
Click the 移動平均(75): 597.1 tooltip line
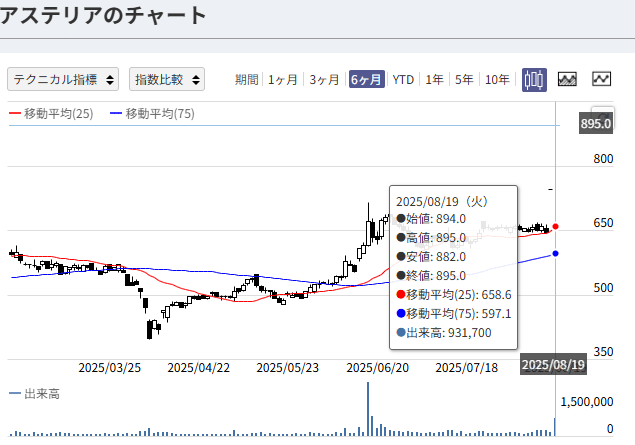point(454,314)
